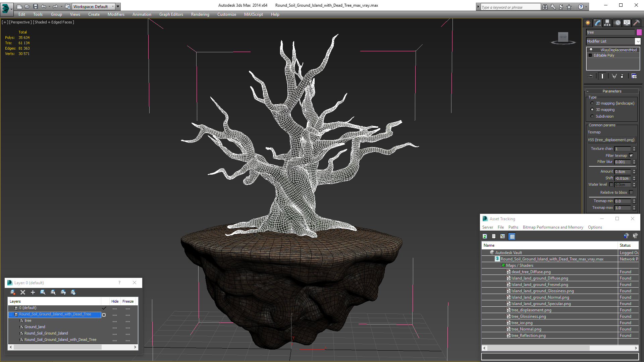Redo the last action in quick toolbar
This screenshot has width=644, height=362.
pos(55,6)
